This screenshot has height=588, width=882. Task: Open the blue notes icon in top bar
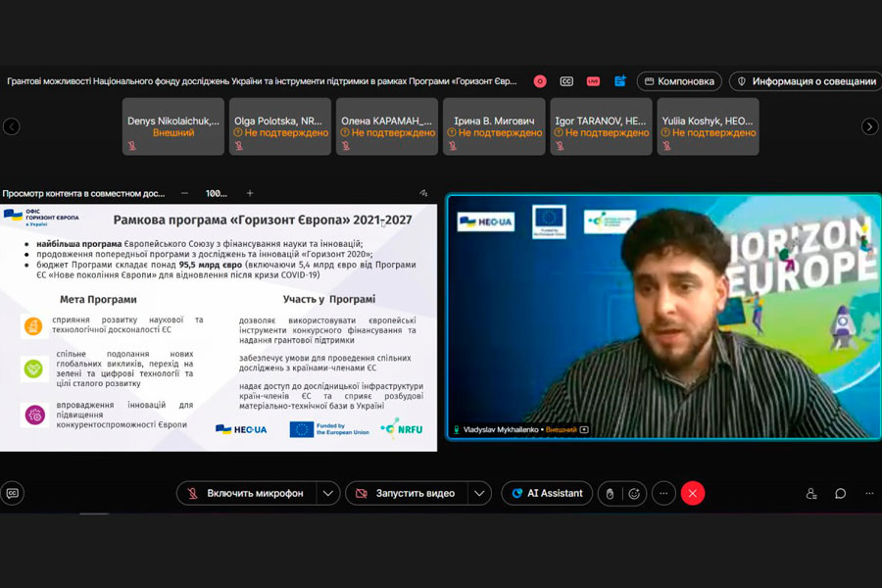coord(620,81)
